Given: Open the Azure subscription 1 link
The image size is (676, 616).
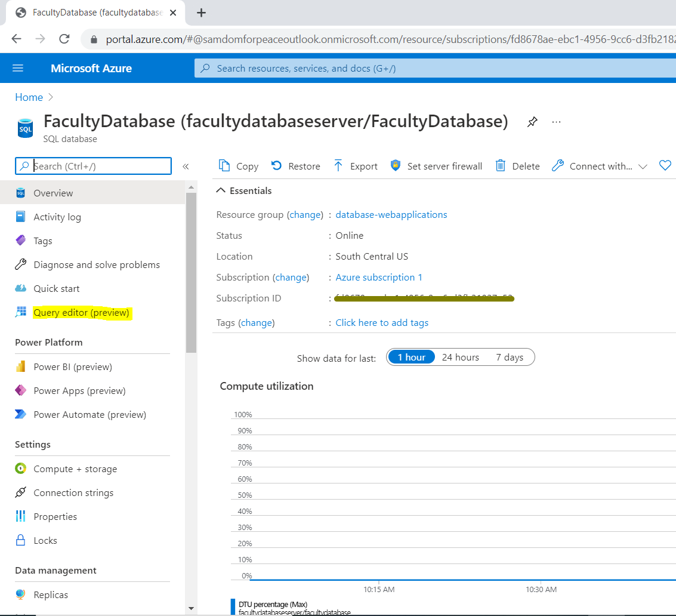Looking at the screenshot, I should point(378,278).
